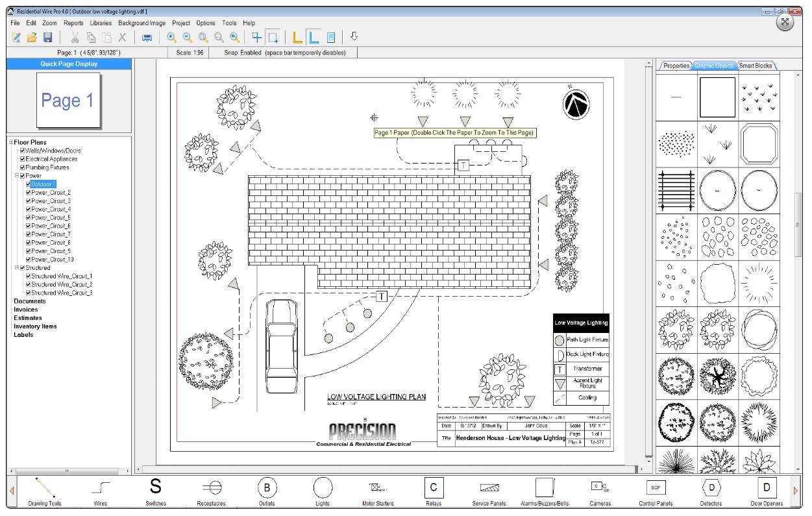Click the New project toolbar icon

pyautogui.click(x=17, y=38)
